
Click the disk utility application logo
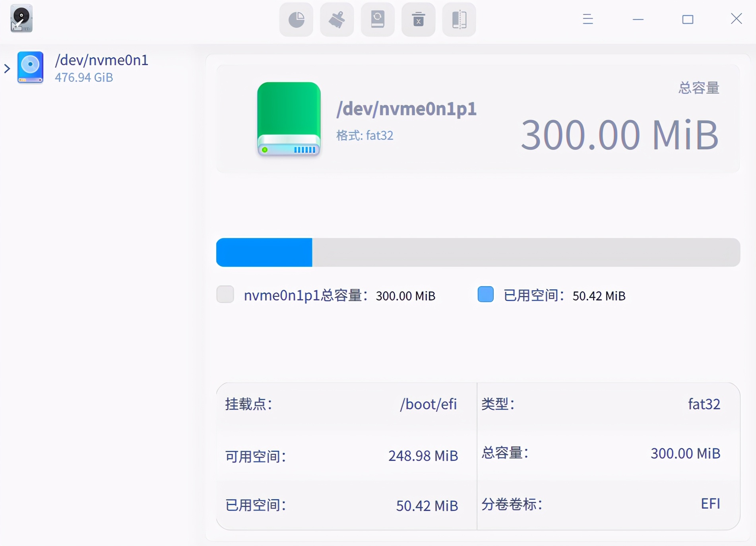click(21, 19)
